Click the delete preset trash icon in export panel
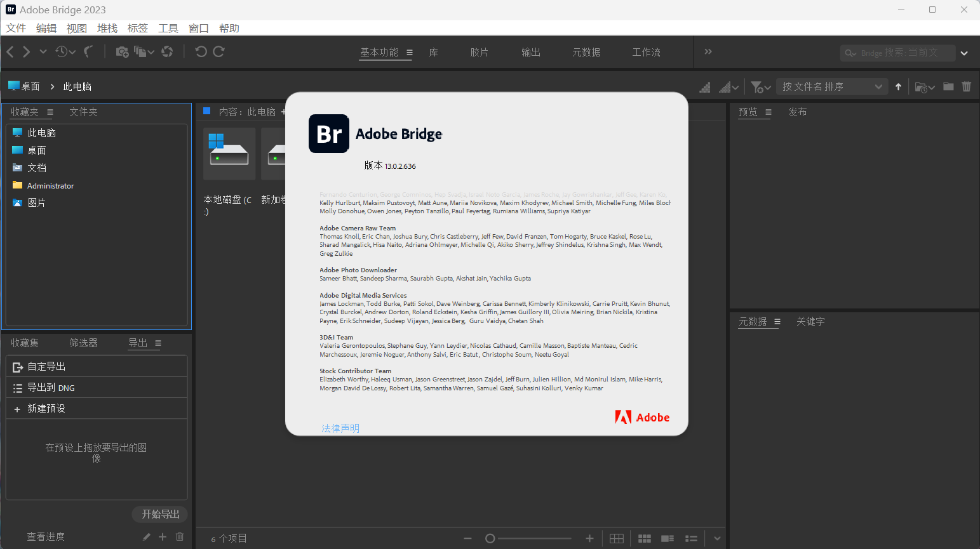Screen dimensions: 980x549 (x=180, y=536)
